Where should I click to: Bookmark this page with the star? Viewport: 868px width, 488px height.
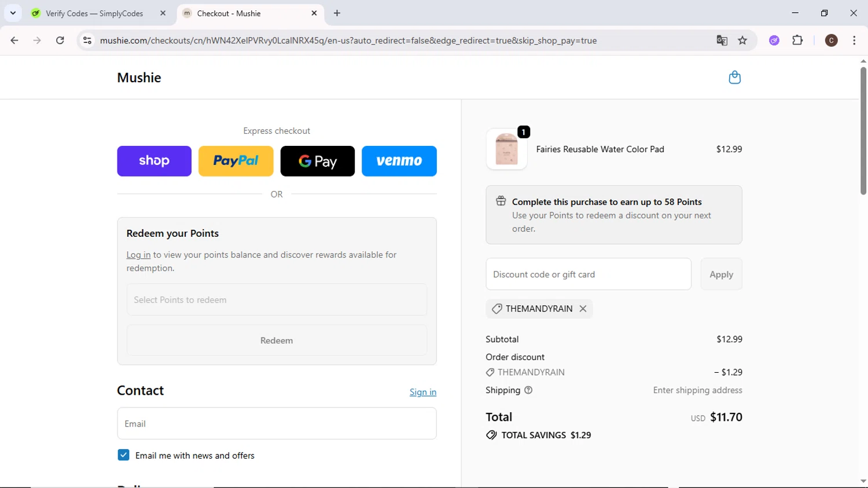(742, 41)
